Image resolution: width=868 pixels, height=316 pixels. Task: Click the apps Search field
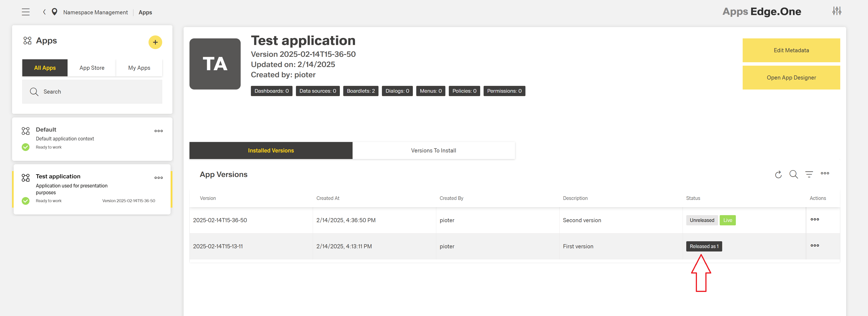pos(98,92)
